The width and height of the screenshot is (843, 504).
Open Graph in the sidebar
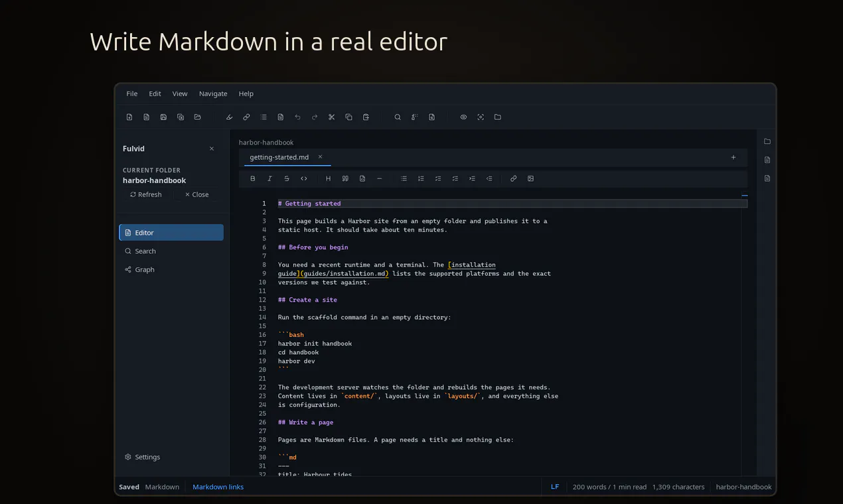[x=171, y=270]
